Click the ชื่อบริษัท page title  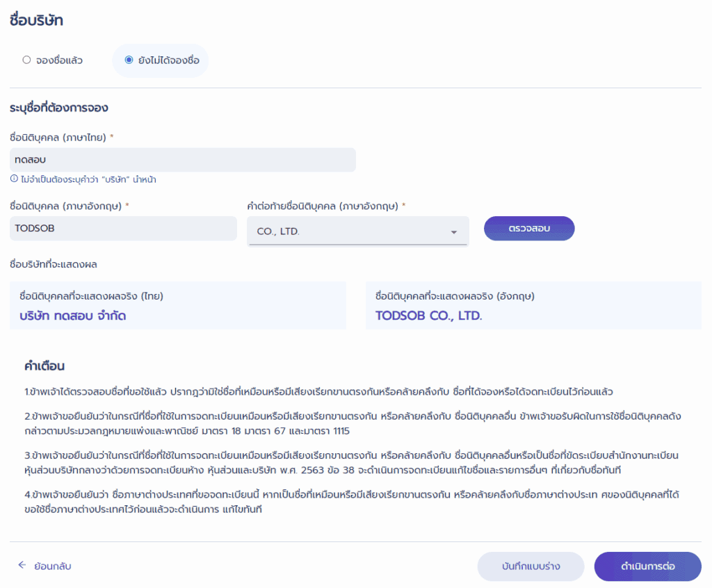point(37,21)
